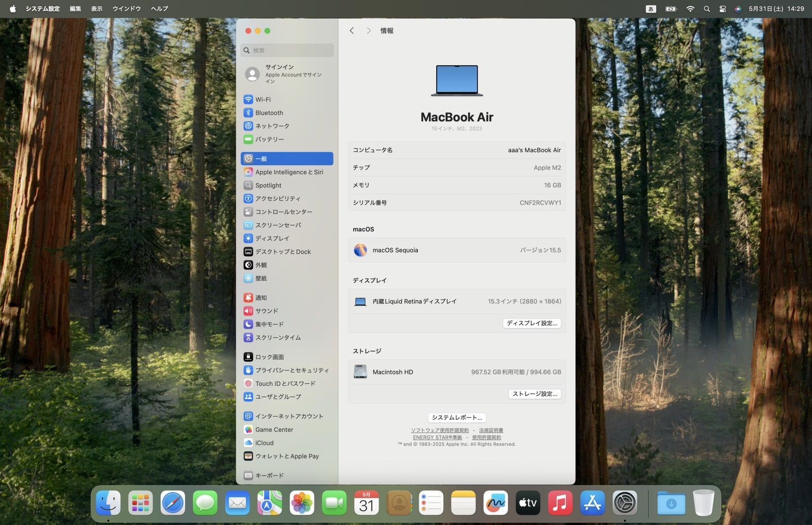
Task: Open デスクトップとDock settings
Action: tap(286, 252)
